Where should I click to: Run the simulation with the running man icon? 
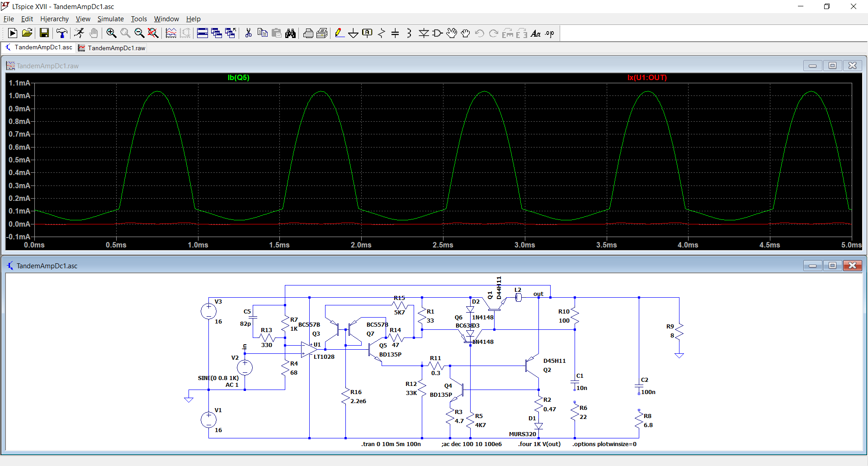click(x=79, y=33)
